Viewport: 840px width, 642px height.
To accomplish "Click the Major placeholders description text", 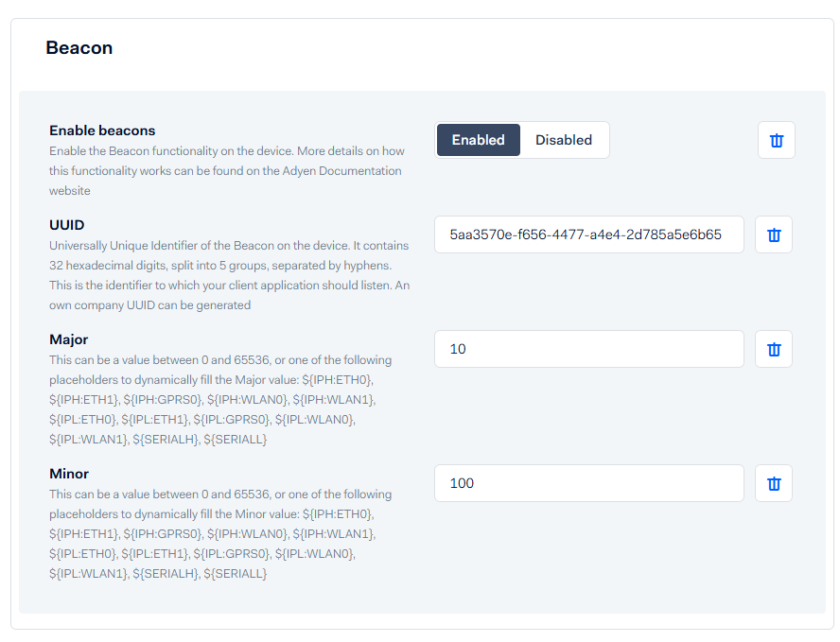I will tap(220, 399).
